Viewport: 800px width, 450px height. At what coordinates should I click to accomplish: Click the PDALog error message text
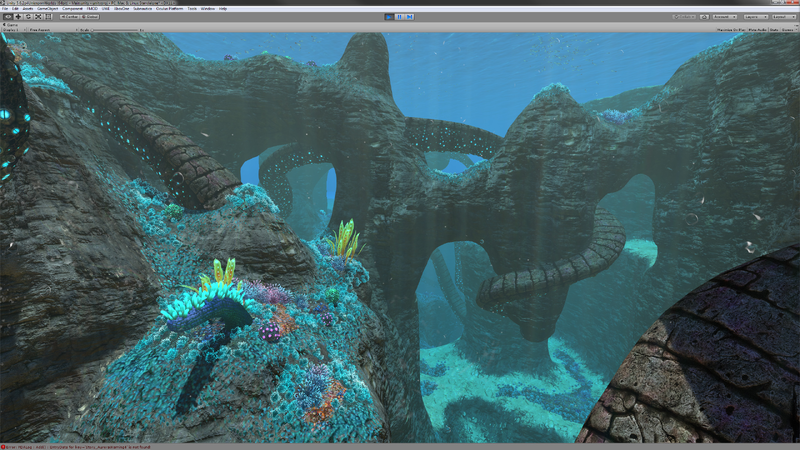(79, 447)
